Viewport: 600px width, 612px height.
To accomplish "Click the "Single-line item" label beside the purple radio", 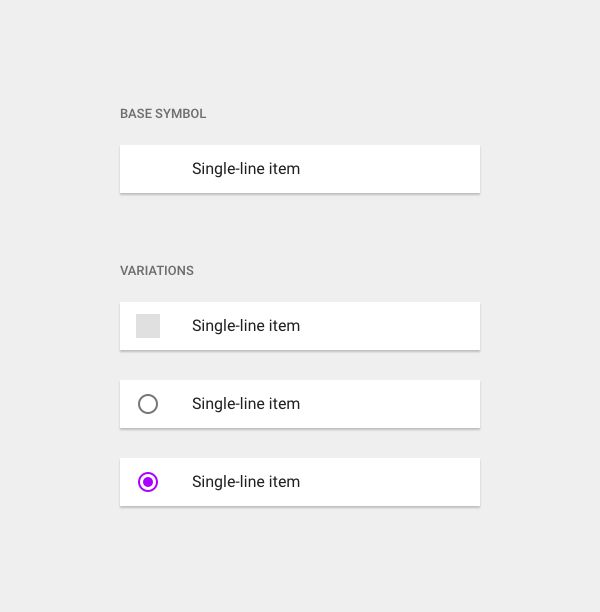I will pos(246,482).
